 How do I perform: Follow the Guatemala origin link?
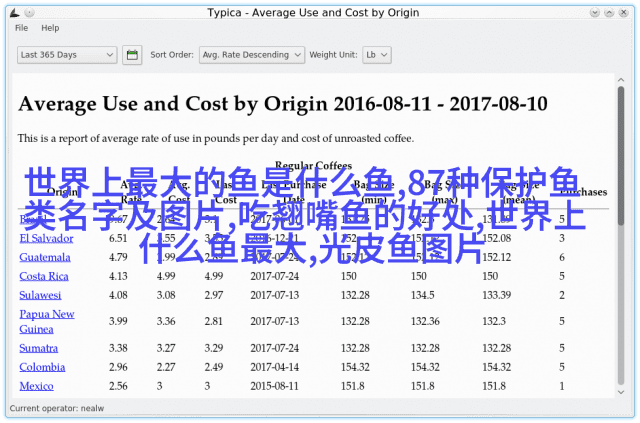[x=45, y=257]
